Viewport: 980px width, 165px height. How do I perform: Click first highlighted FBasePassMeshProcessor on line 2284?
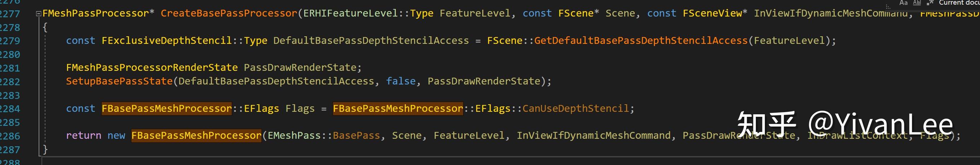pyautogui.click(x=167, y=109)
